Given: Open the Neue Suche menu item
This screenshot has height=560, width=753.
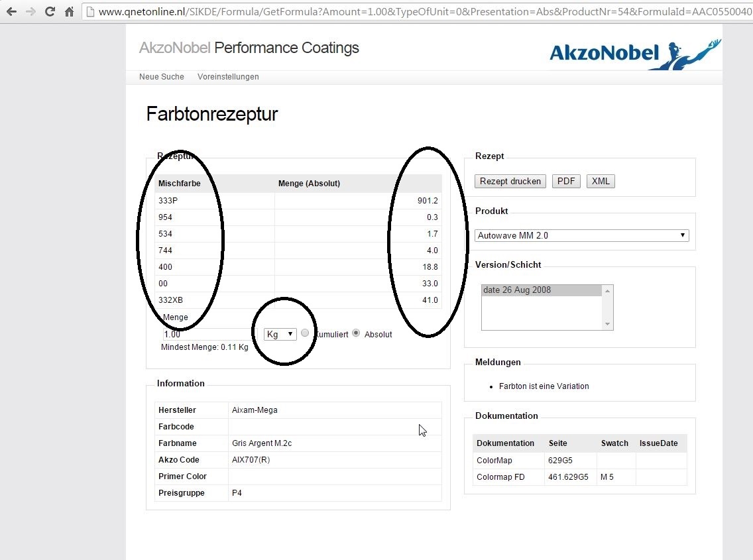Looking at the screenshot, I should (162, 77).
